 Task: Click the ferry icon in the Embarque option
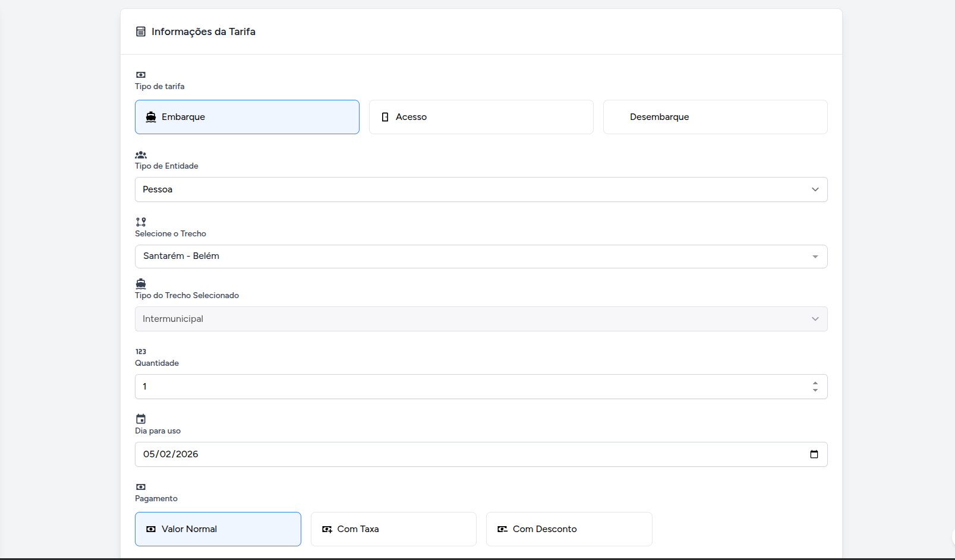pos(151,117)
